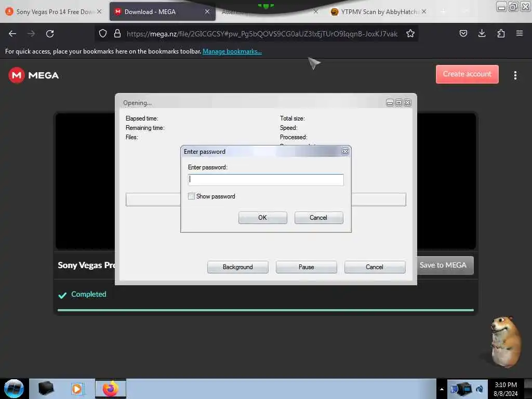Image resolution: width=532 pixels, height=399 pixels.
Task: Open Manage bookmarks link
Action: (x=232, y=51)
